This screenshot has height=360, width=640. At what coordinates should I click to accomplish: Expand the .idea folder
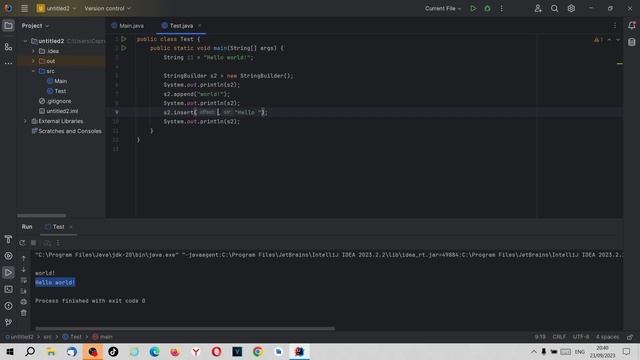pos(33,51)
